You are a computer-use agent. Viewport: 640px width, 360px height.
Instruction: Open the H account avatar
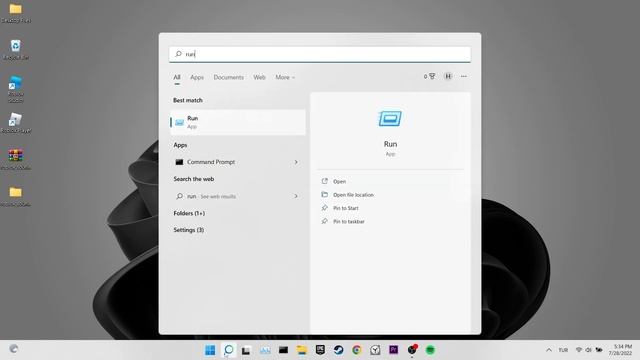pyautogui.click(x=448, y=76)
